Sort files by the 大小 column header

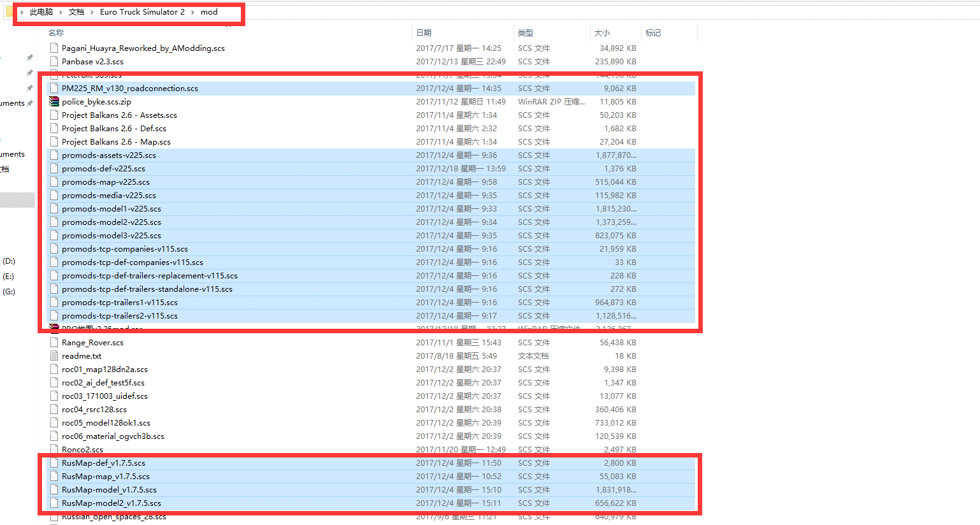click(x=602, y=32)
